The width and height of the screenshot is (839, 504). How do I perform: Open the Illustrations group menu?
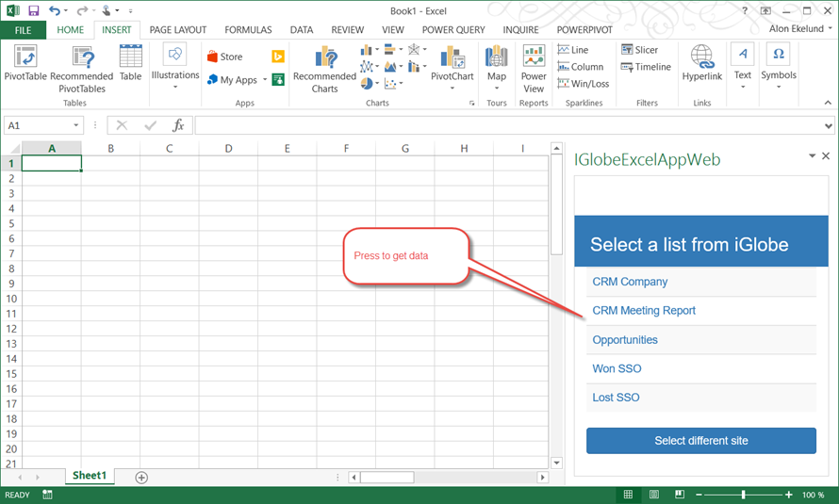175,66
